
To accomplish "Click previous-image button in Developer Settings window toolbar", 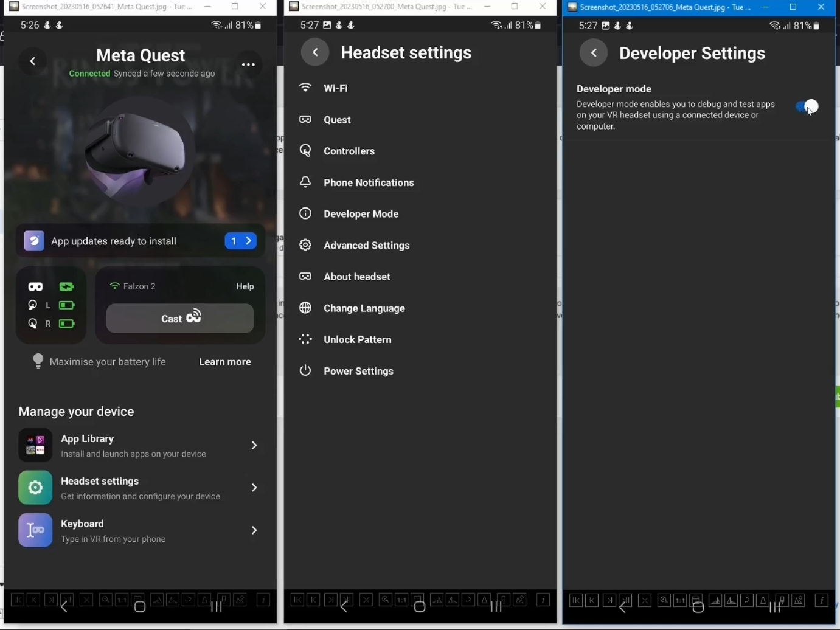I will click(592, 601).
